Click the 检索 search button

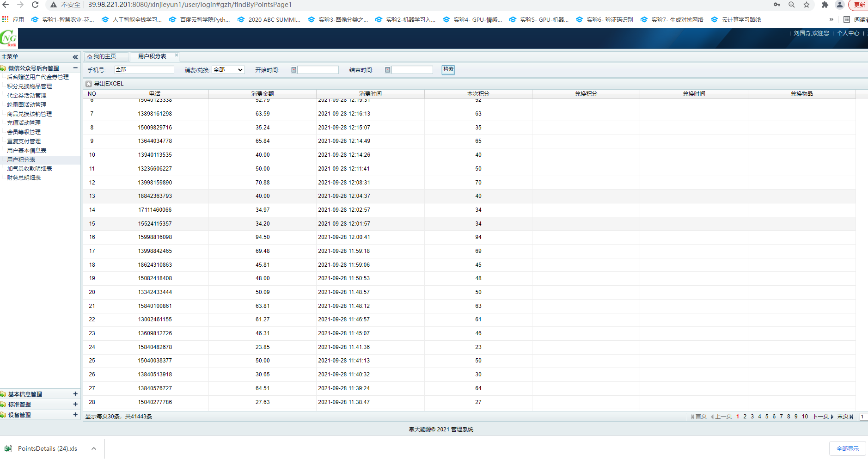[x=448, y=69]
